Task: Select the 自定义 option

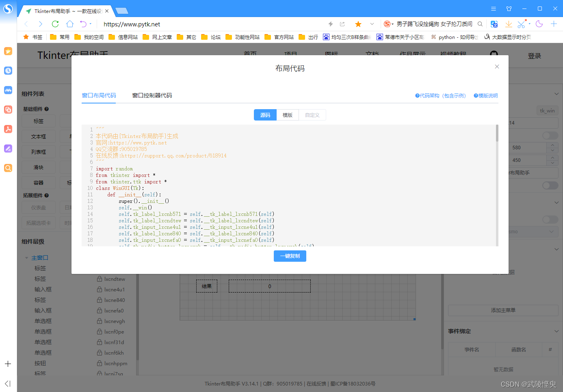Action: [312, 115]
